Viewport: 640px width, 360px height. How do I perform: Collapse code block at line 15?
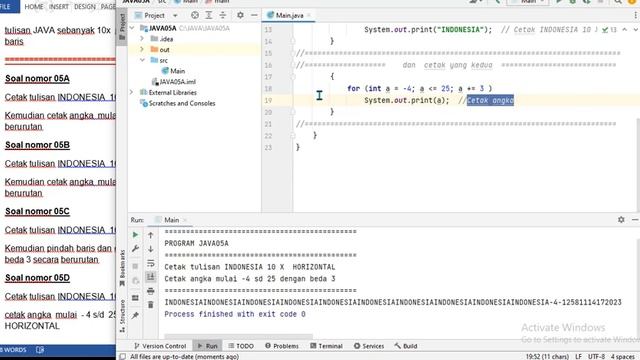point(293,53)
